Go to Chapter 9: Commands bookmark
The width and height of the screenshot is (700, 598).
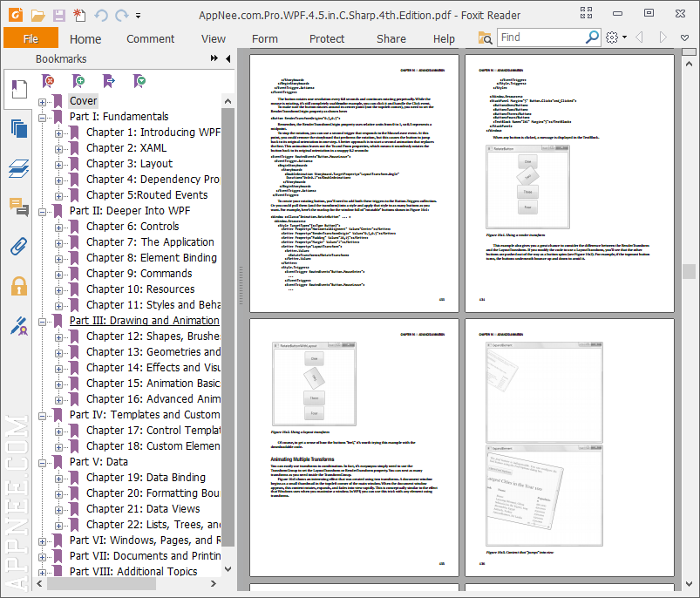(x=139, y=274)
